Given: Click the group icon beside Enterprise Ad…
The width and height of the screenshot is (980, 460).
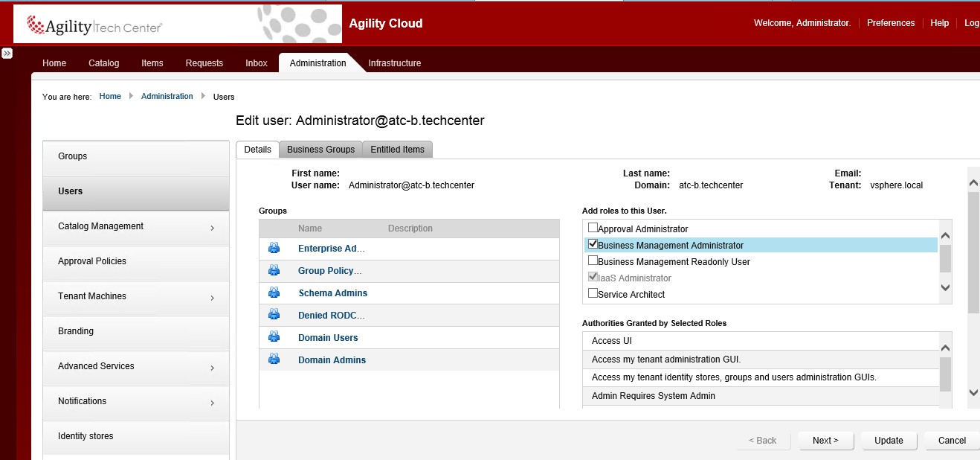Looking at the screenshot, I should 274,249.
